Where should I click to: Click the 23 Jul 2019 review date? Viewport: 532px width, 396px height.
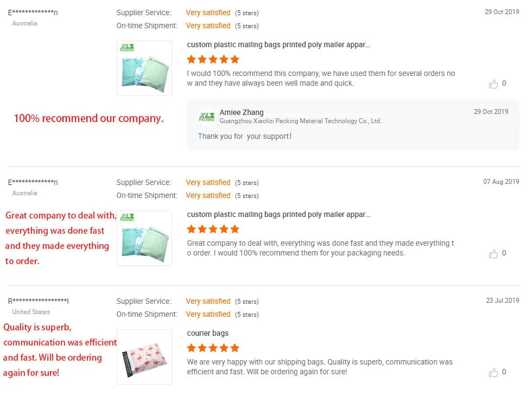tap(503, 301)
